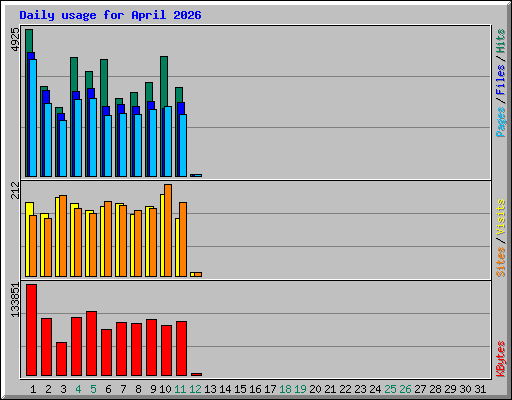Click day 9 on the x-axis

153,389
